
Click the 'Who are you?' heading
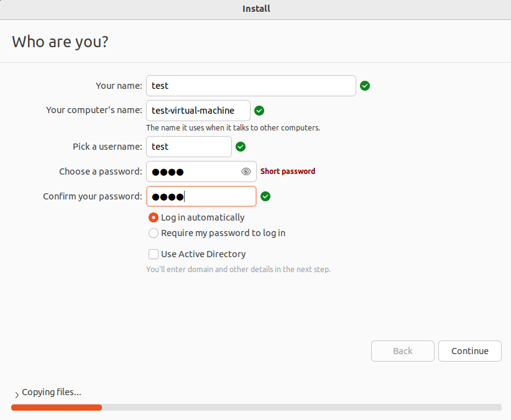pos(60,42)
